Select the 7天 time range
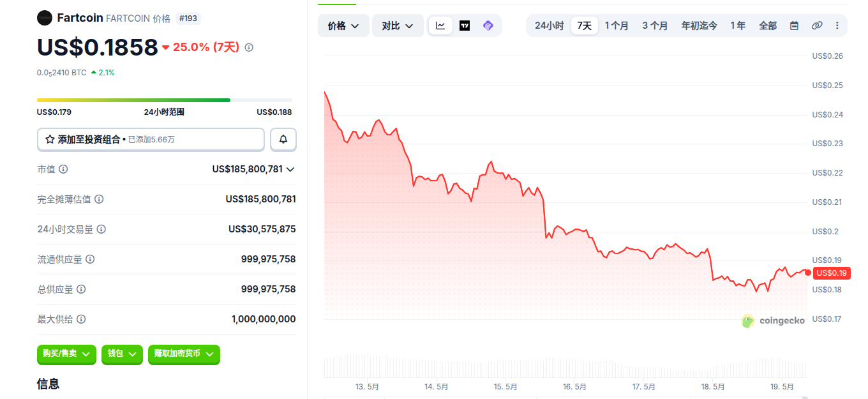The height and width of the screenshot is (399, 868). tap(584, 26)
